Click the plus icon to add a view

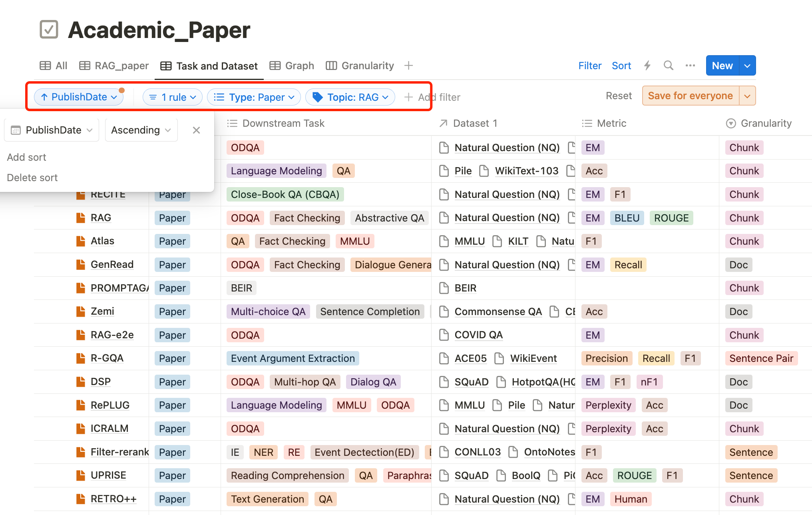[408, 66]
